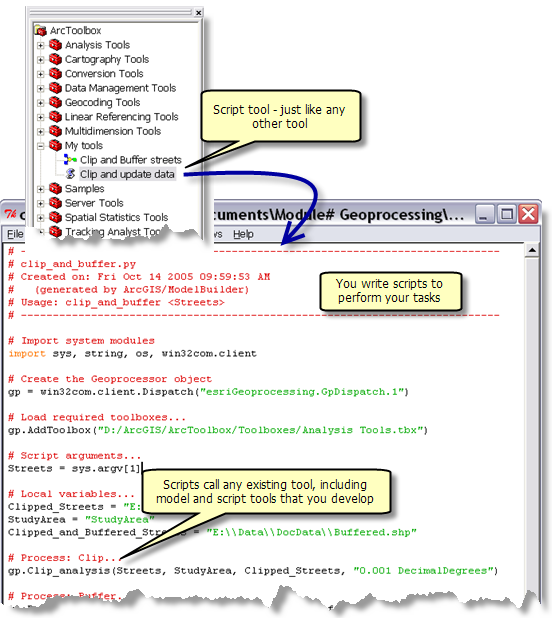This screenshot has height=618, width=559.
Task: Select the Conversion Tools label
Action: pos(104,74)
